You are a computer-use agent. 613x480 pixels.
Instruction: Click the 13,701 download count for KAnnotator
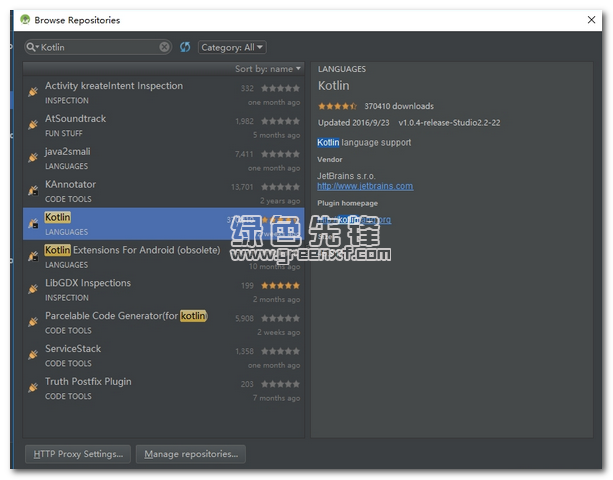(x=242, y=187)
